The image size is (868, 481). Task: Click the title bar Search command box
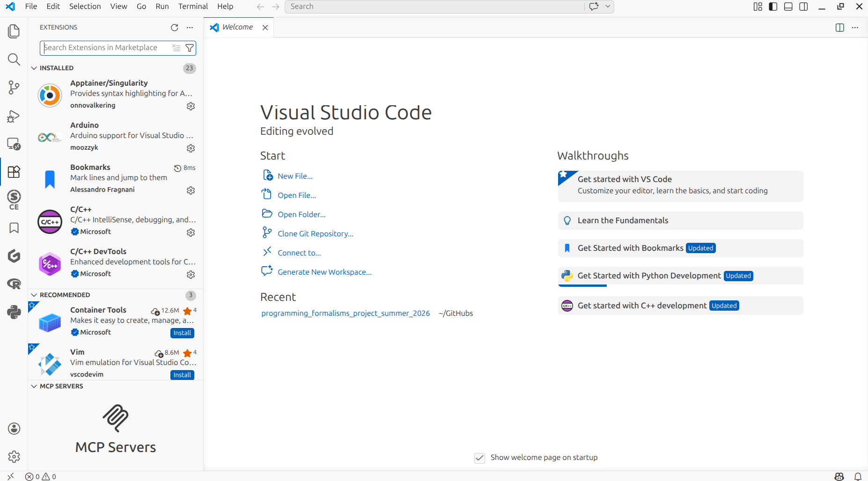434,7
